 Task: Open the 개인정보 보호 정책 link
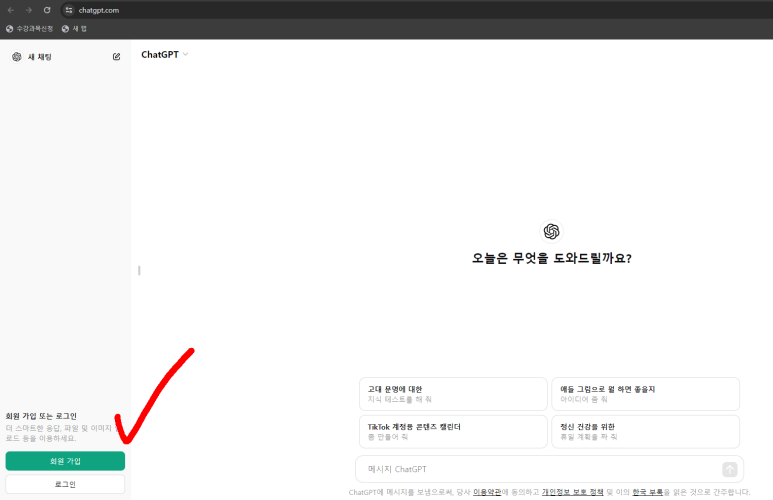click(572, 492)
